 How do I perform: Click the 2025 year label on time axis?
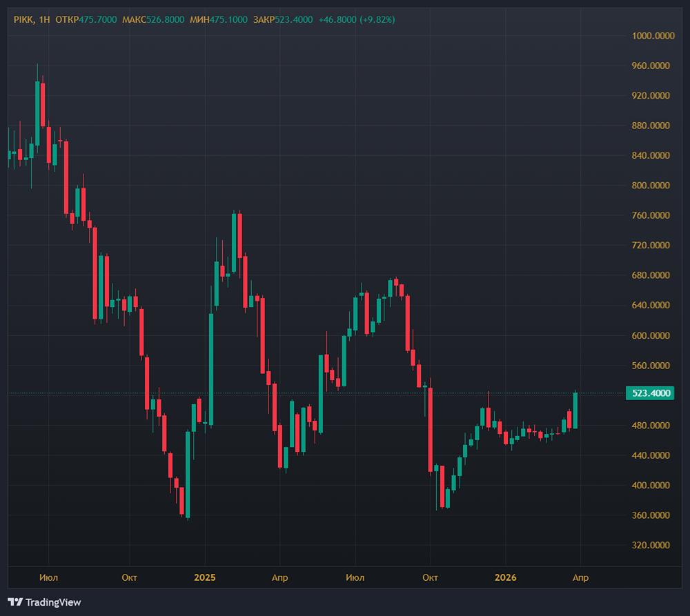(205, 577)
